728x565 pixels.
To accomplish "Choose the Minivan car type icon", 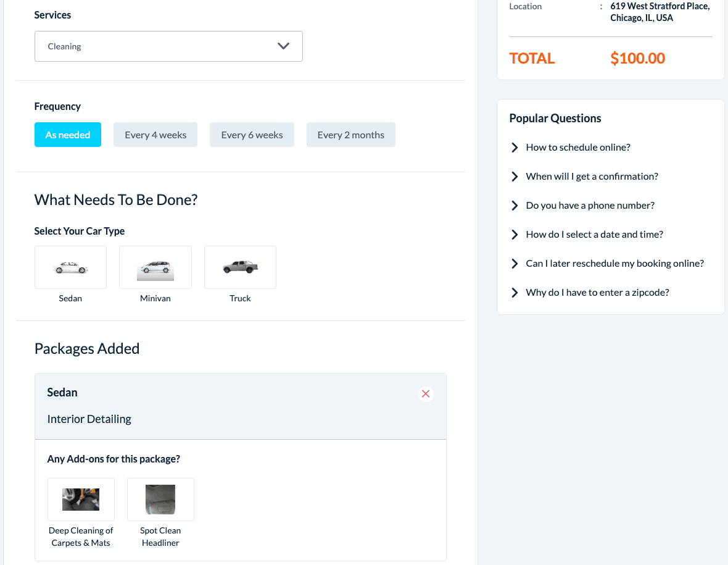I will (x=155, y=267).
